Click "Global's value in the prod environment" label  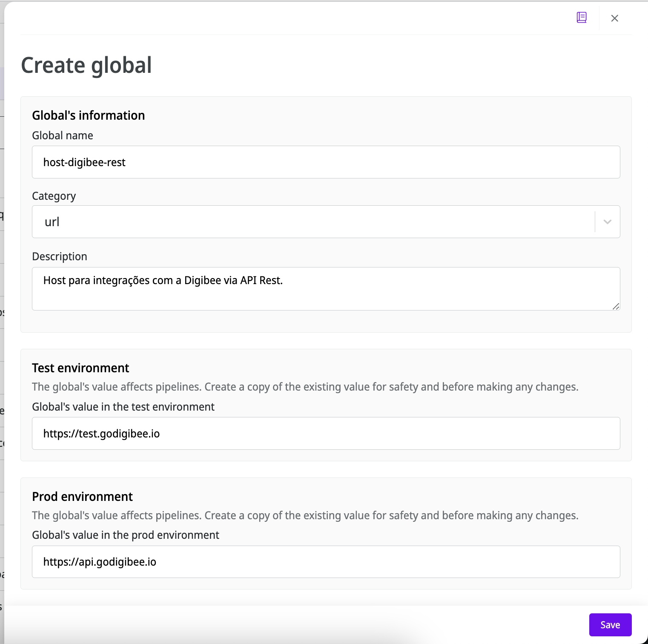(x=126, y=535)
